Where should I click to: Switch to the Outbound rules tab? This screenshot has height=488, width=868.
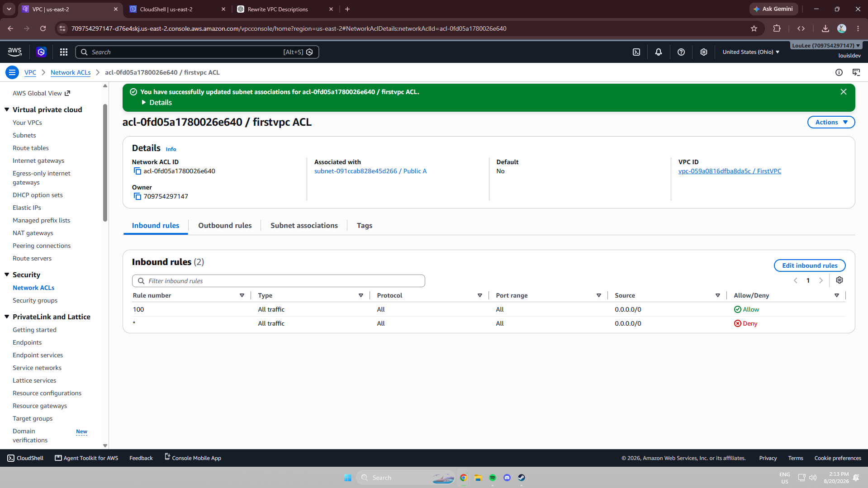225,225
